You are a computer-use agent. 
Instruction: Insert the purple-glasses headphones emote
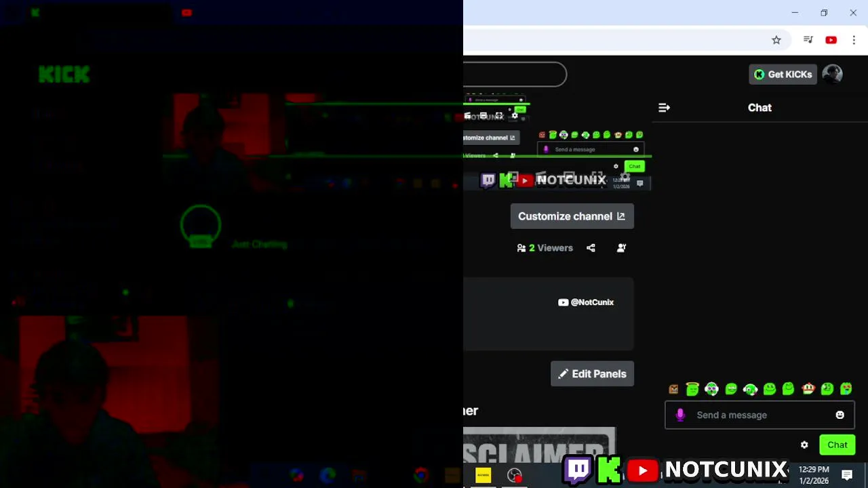pyautogui.click(x=711, y=389)
